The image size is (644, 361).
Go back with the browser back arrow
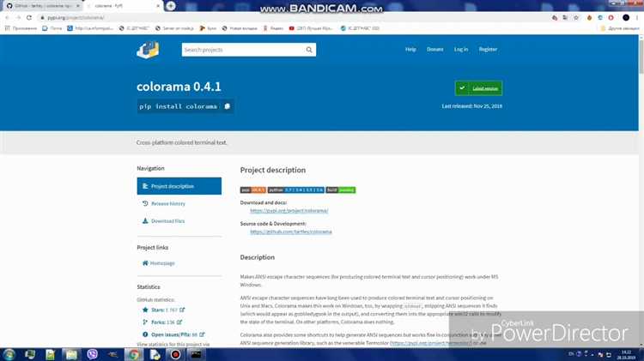(x=7, y=18)
